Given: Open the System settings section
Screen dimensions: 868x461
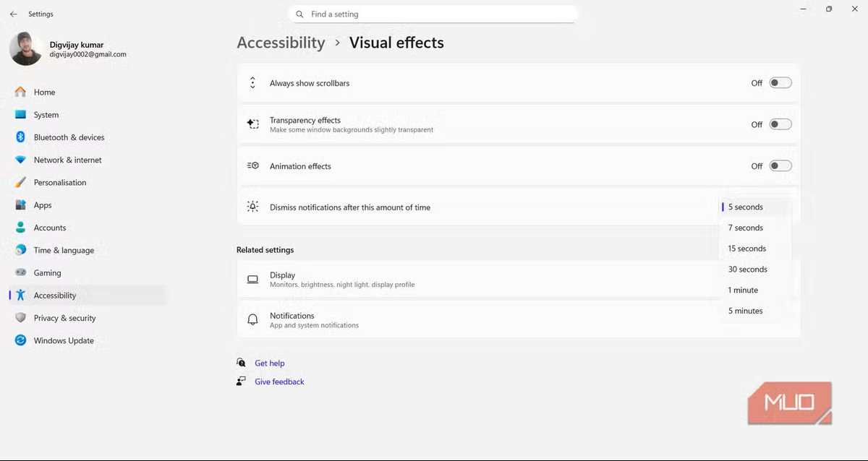Looking at the screenshot, I should (x=46, y=115).
